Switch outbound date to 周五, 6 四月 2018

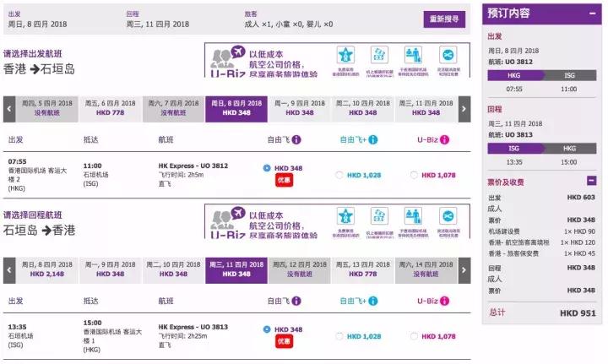coord(110,109)
